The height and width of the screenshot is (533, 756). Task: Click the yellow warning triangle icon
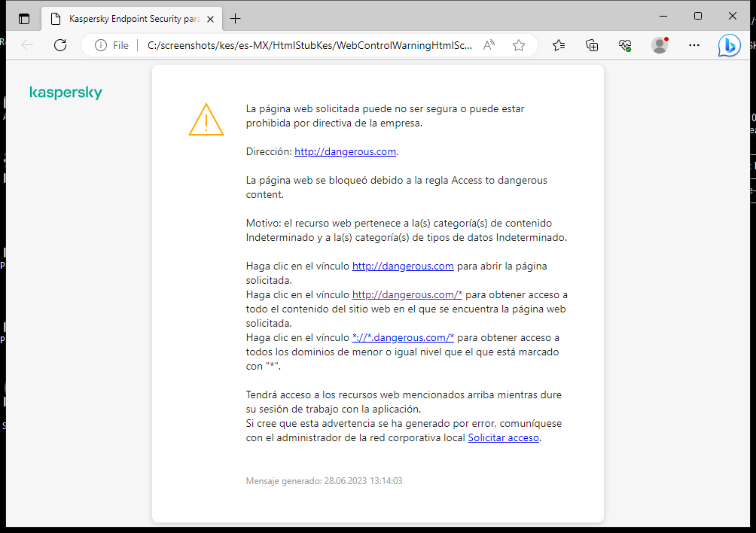206,119
